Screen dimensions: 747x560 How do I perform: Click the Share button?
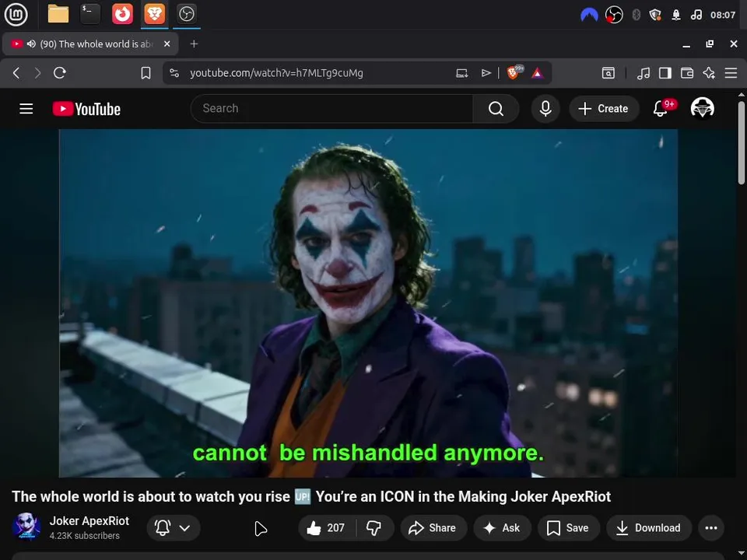click(433, 527)
